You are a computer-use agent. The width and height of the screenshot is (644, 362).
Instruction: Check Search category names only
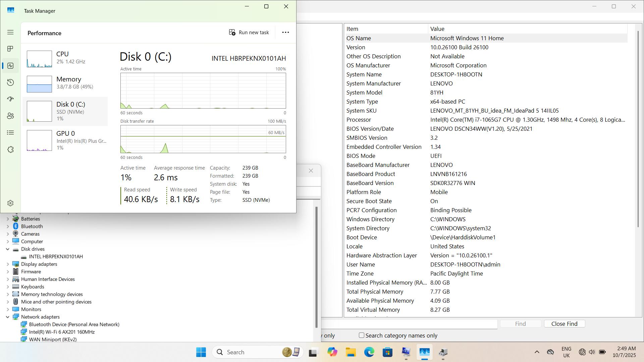point(362,336)
